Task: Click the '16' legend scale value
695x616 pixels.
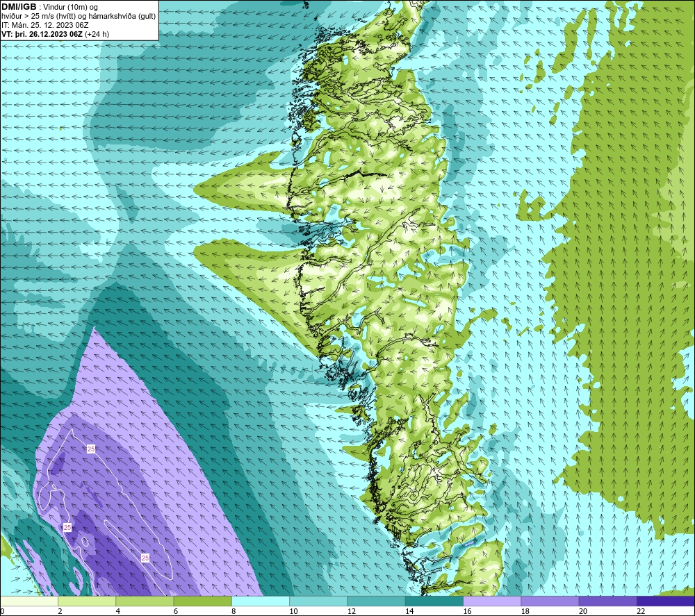Action: (467, 611)
